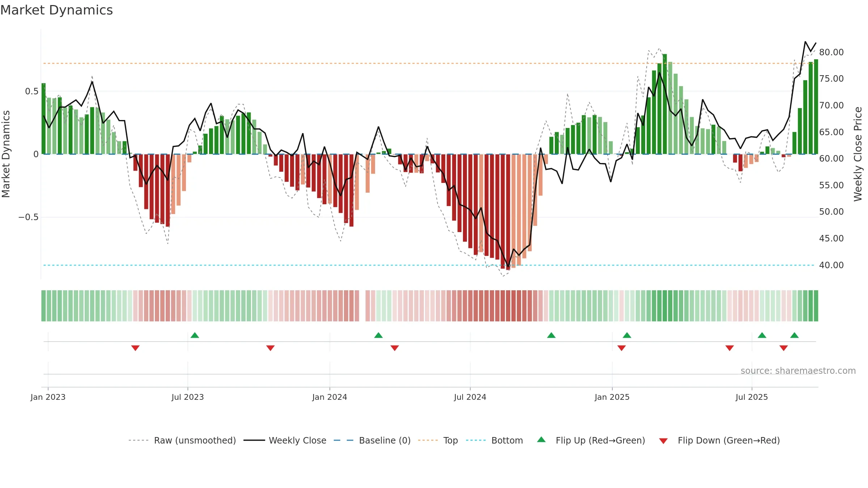This screenshot has width=868, height=488.
Task: Click the 55.00 price axis label
Action: click(x=831, y=185)
